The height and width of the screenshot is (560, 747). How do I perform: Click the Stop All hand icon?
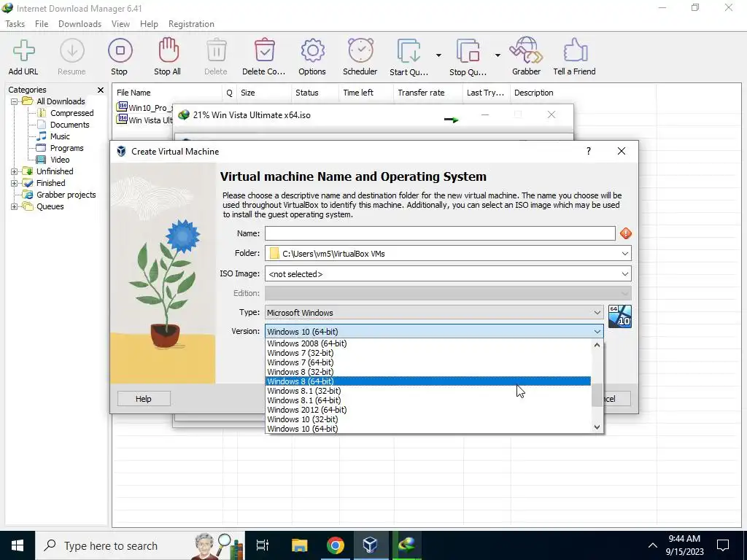[x=169, y=50]
